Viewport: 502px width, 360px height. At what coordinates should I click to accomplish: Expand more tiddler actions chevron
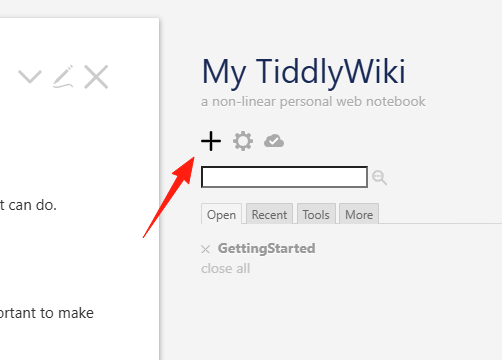(30, 77)
